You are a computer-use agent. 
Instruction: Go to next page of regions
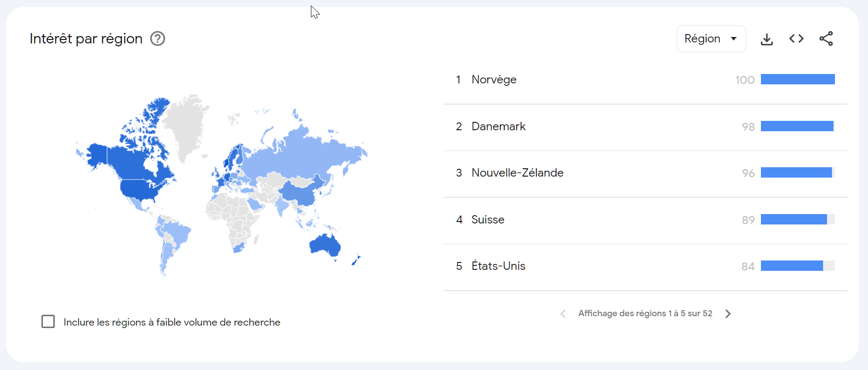coord(728,314)
